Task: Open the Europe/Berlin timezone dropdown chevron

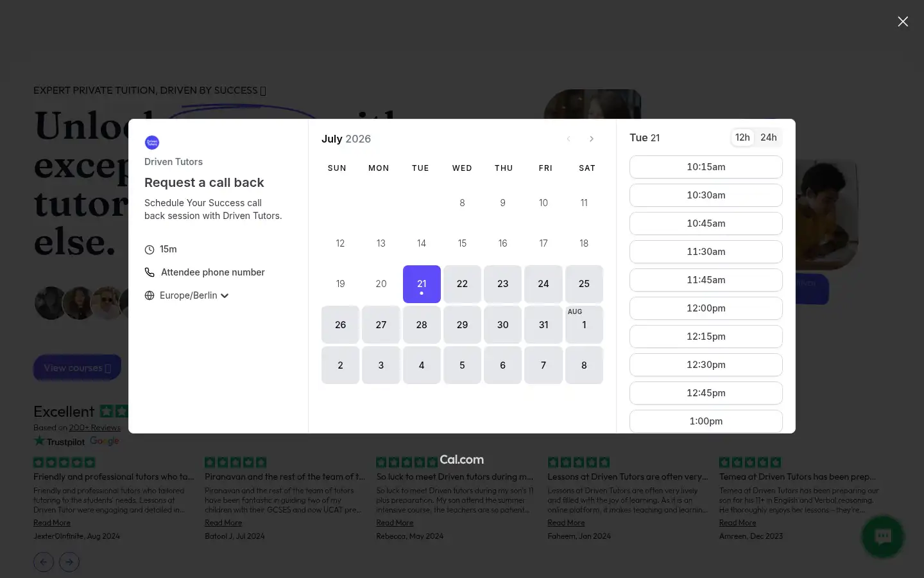Action: (225, 295)
